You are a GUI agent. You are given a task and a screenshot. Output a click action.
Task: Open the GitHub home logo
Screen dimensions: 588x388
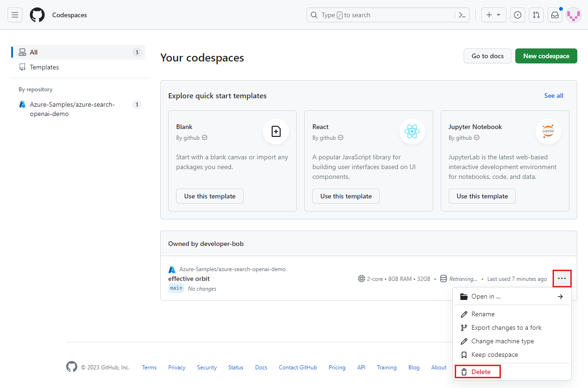click(x=37, y=14)
